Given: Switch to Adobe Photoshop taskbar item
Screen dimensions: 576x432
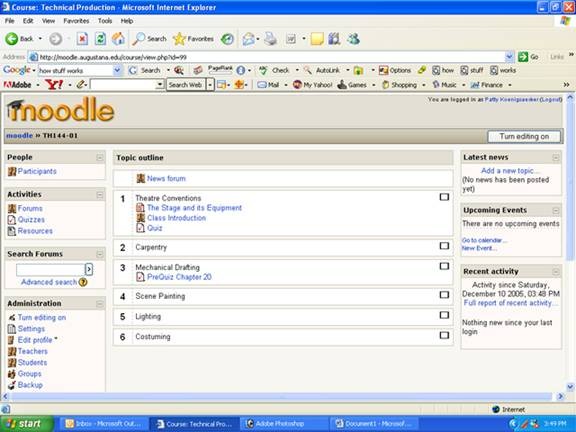Looking at the screenshot, I should [x=284, y=424].
